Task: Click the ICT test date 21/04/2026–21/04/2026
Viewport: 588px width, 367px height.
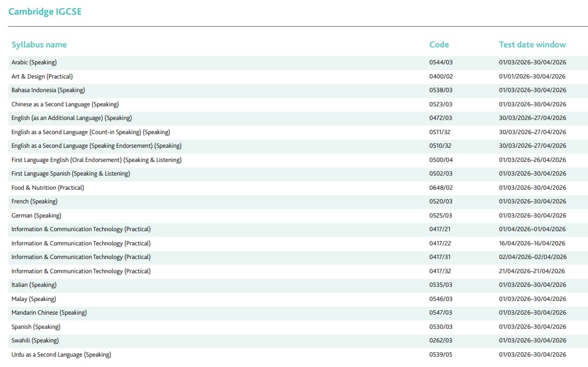Action: click(532, 271)
